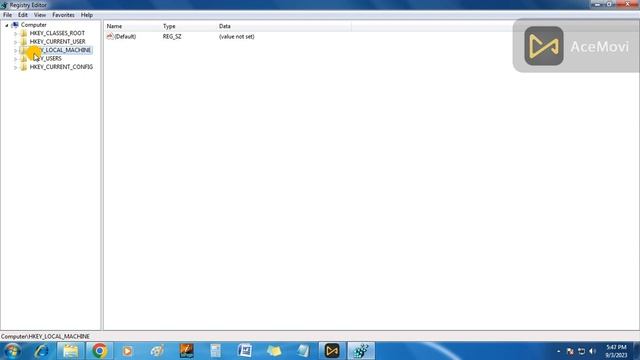Image resolution: width=640 pixels, height=360 pixels.
Task: Expand the HKEY_CURRENT_CONFIG key
Action: [x=16, y=67]
